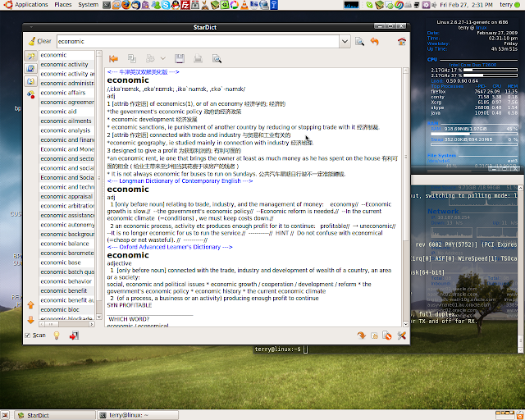
Task: Select 'economic appraisal' in the word list
Action: click(66, 196)
